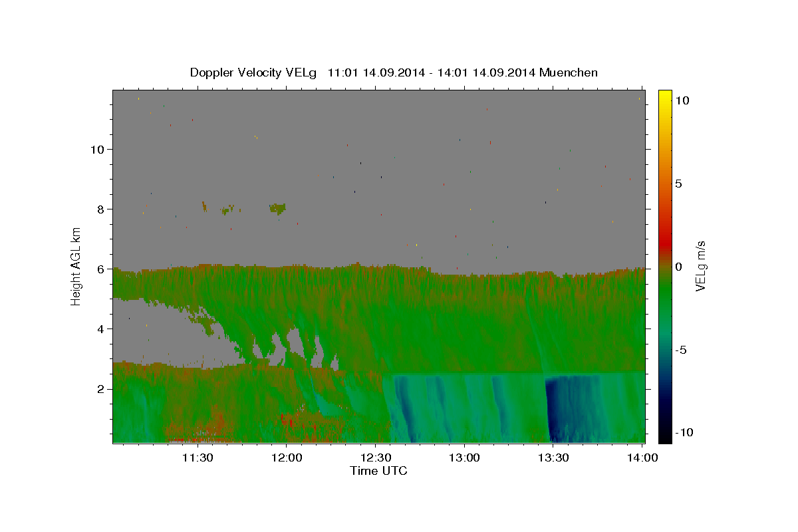Click the small echo patch near 8 km at 12:00
This screenshot has width=798, height=532.
[277, 209]
